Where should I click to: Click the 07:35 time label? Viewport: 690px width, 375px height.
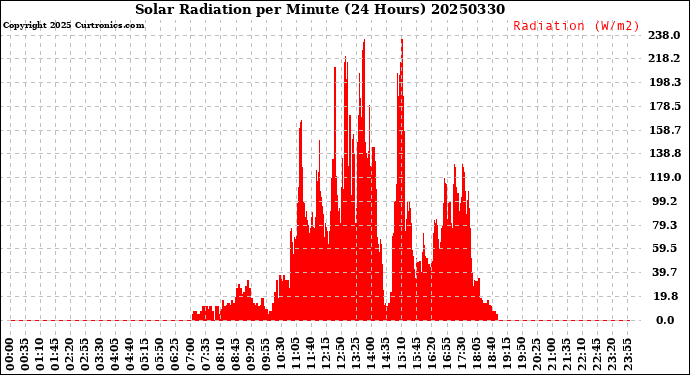click(206, 355)
